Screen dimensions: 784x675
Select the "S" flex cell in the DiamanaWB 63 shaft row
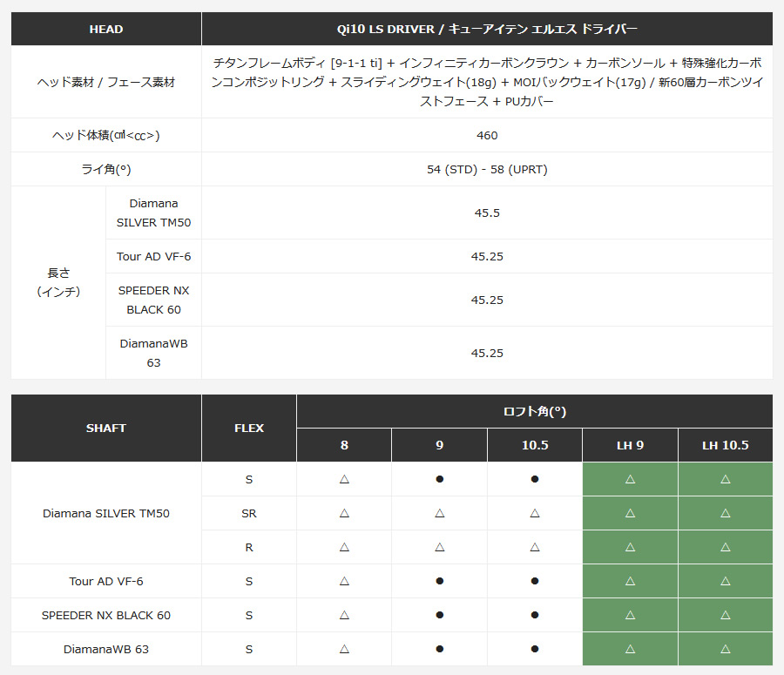(x=249, y=650)
